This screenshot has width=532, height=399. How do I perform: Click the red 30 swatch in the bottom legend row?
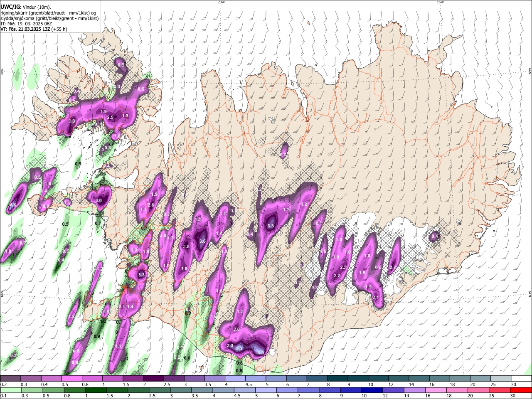coord(521,390)
